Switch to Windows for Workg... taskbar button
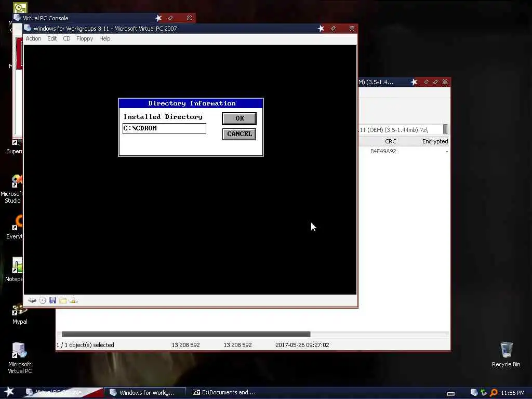This screenshot has width=532, height=399. point(144,392)
